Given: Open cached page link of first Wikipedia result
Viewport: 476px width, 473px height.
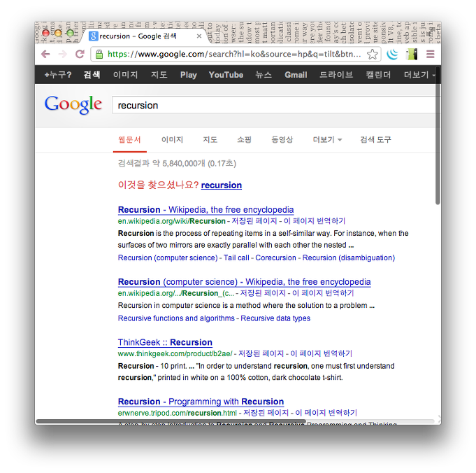Looking at the screenshot, I should (254, 221).
